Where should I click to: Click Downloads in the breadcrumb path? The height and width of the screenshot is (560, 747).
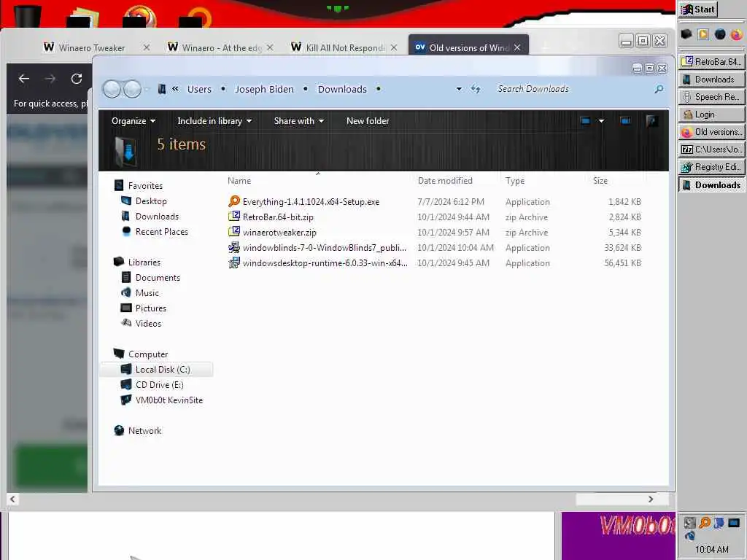click(x=343, y=89)
